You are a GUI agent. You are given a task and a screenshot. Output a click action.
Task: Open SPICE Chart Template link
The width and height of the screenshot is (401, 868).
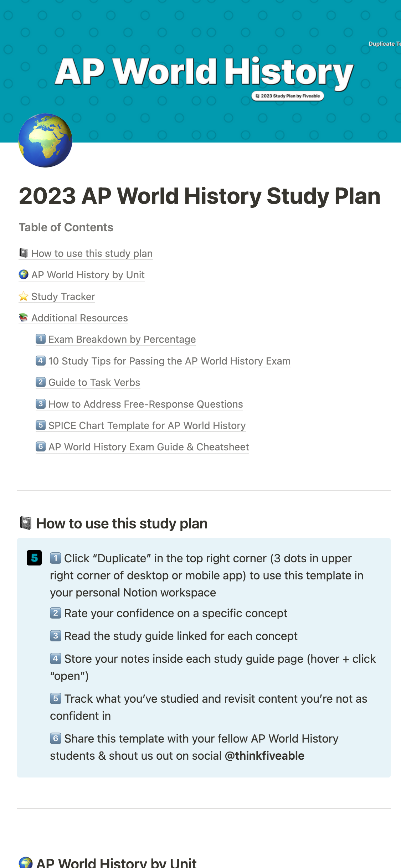coord(147,425)
